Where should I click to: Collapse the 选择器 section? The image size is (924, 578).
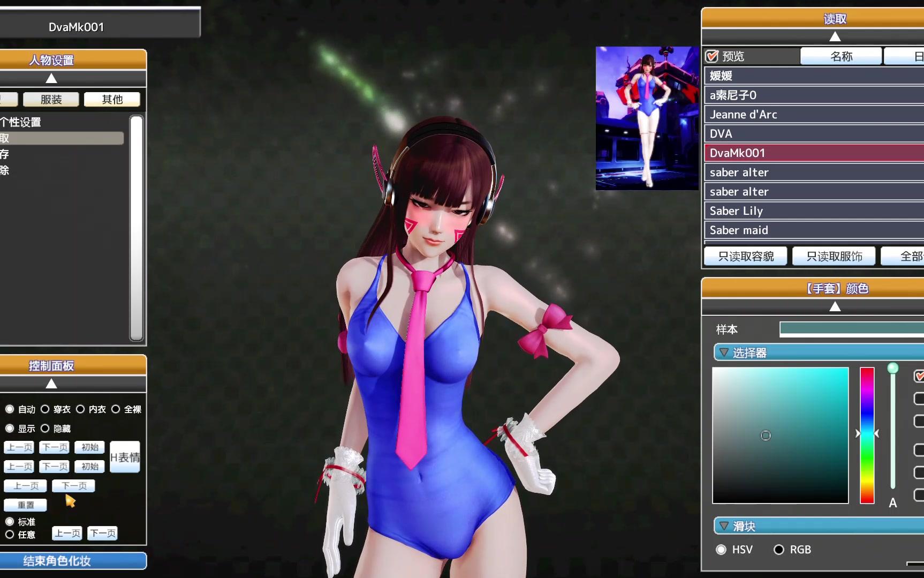click(x=724, y=352)
